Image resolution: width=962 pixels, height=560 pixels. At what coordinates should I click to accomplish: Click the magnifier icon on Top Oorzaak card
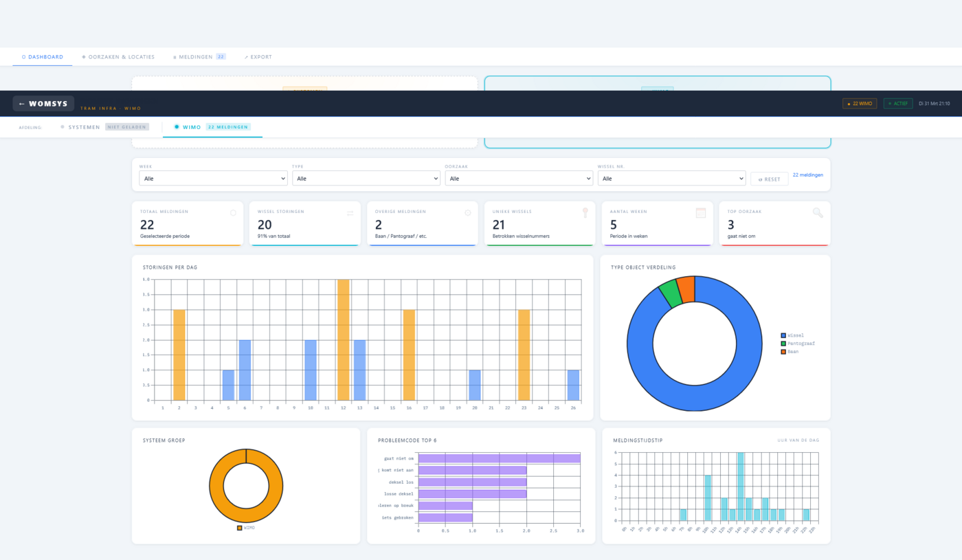tap(817, 212)
